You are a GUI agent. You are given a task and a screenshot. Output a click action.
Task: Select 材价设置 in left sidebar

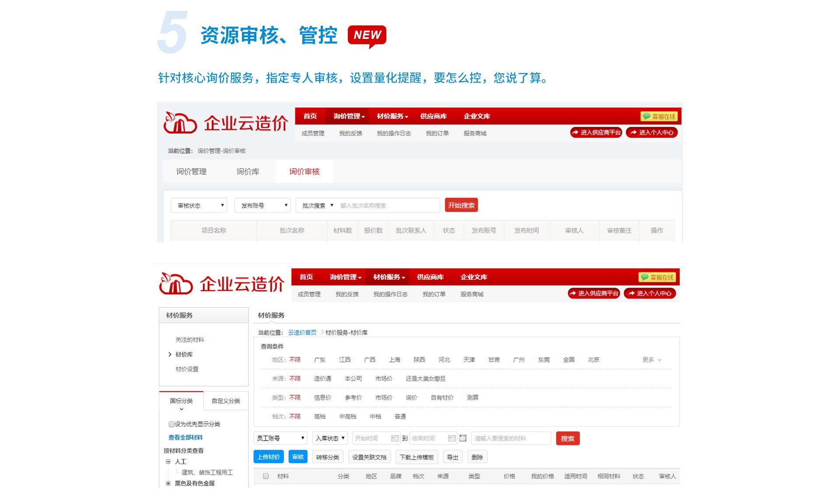click(x=187, y=369)
